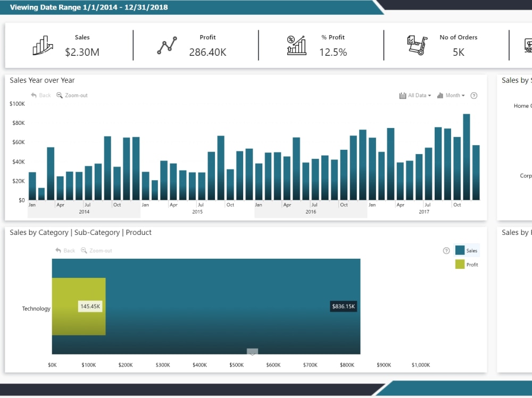Click the No of Orders trolley icon
The height and width of the screenshot is (398, 532).
[x=417, y=45]
